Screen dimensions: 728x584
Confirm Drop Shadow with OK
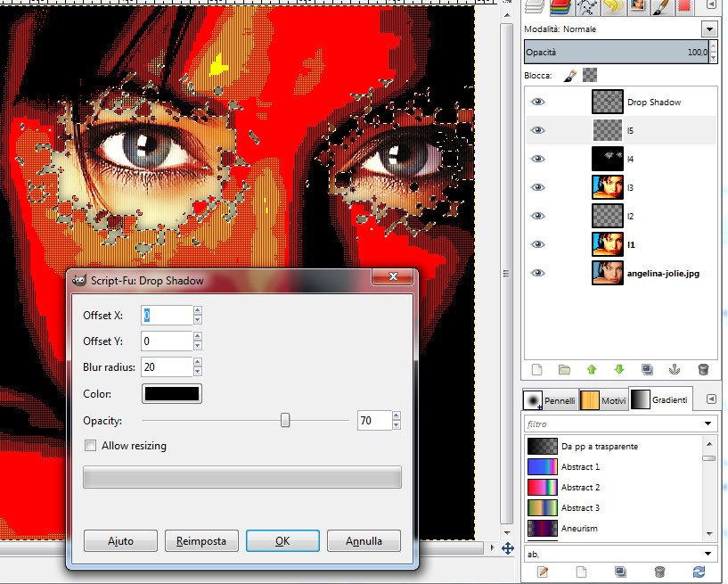click(282, 541)
